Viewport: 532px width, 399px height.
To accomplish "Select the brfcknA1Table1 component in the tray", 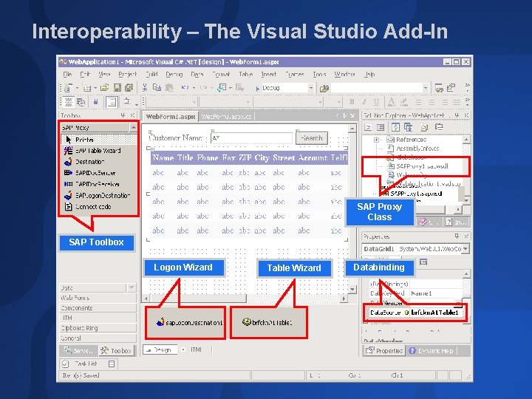I will (x=267, y=322).
